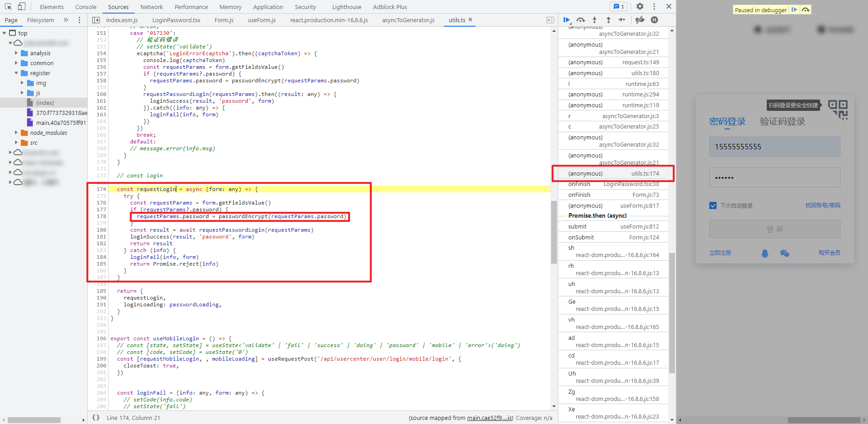Image resolution: width=868 pixels, height=424 pixels.
Task: Expand the common folder
Action: pos(16,63)
